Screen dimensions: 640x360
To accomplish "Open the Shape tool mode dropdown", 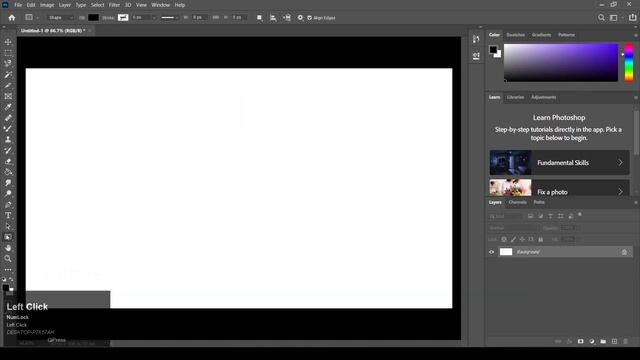I will click(60, 18).
